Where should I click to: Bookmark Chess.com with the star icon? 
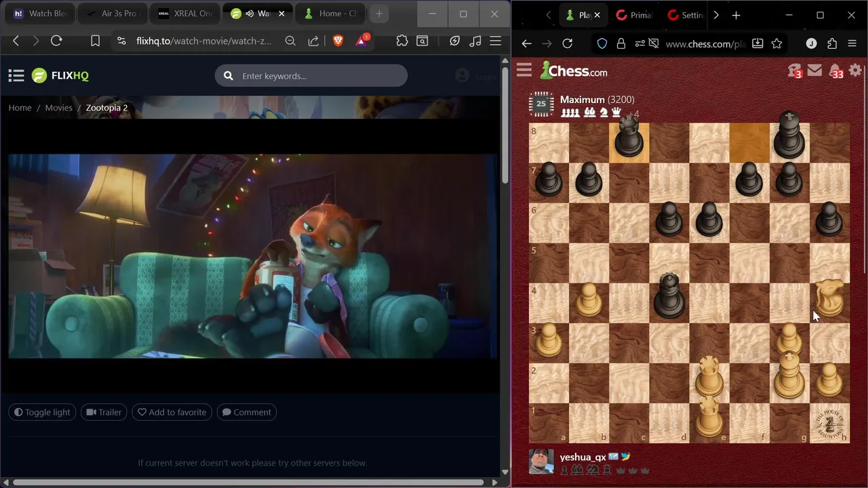777,43
